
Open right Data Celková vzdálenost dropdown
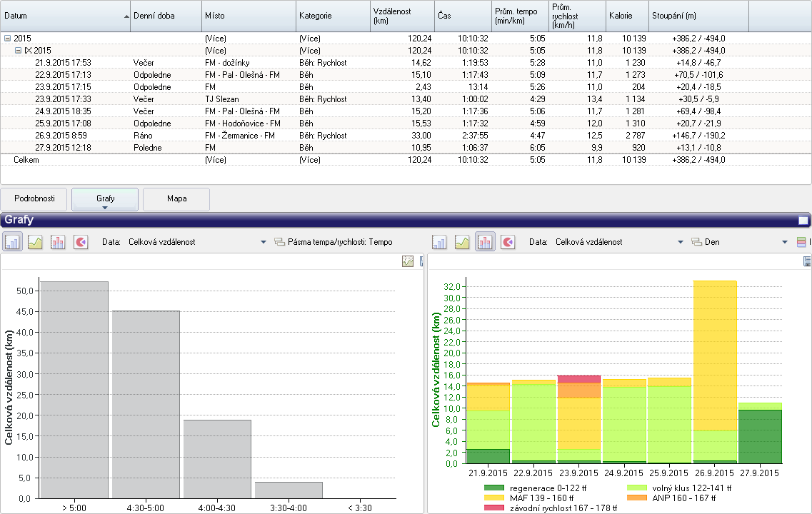tap(681, 242)
